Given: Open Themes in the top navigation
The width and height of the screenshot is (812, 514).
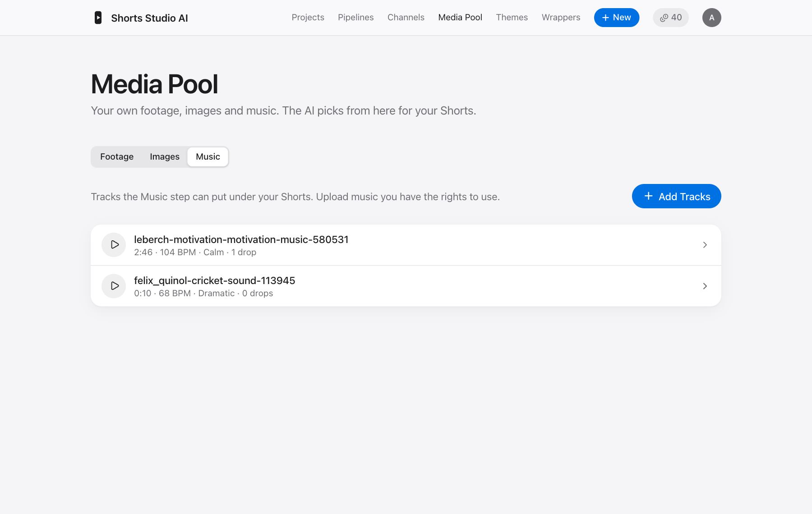Looking at the screenshot, I should [x=512, y=18].
